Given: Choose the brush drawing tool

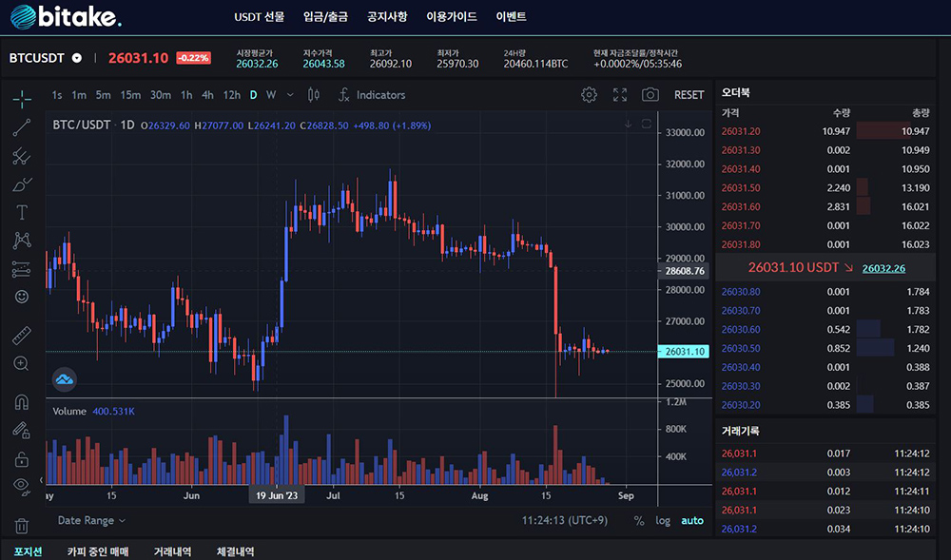Looking at the screenshot, I should point(21,183).
